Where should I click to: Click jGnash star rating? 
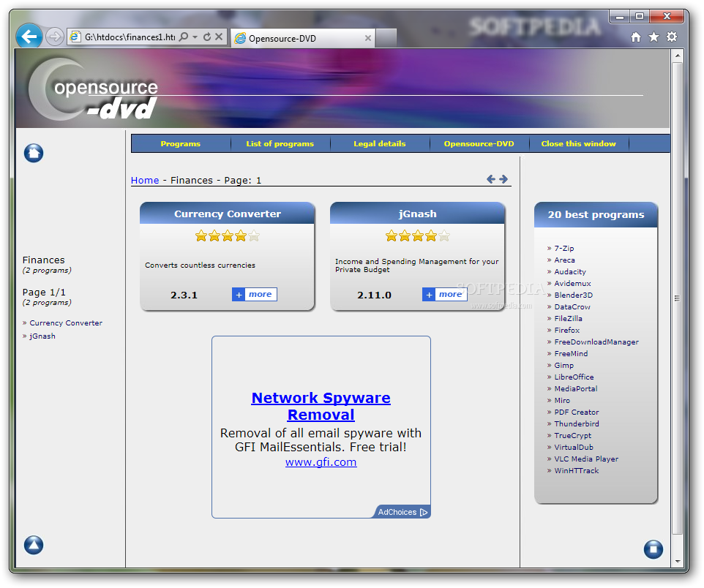[x=418, y=235]
